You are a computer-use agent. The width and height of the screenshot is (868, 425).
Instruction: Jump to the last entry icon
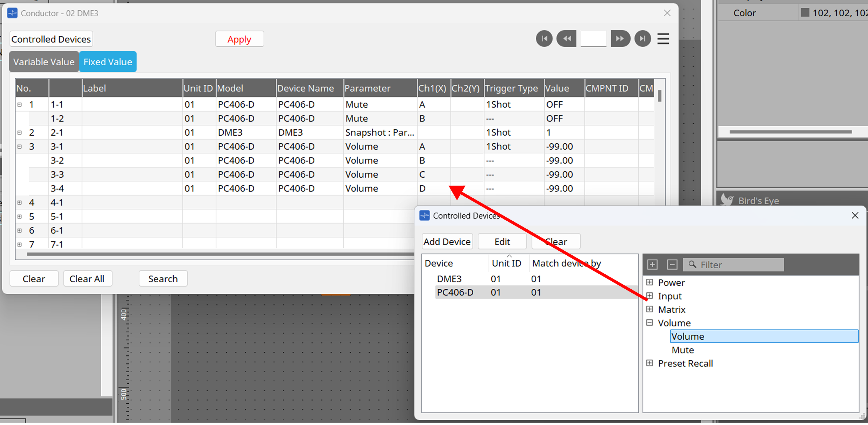643,38
